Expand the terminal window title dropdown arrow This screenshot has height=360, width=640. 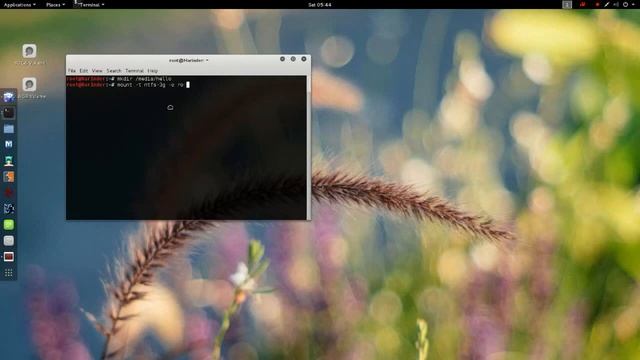point(207,60)
